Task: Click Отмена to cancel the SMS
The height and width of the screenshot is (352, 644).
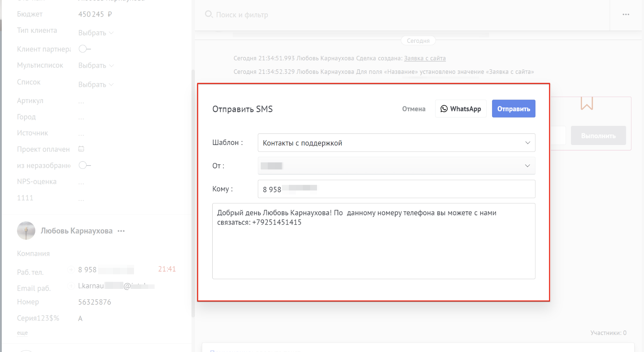Action: pos(414,109)
